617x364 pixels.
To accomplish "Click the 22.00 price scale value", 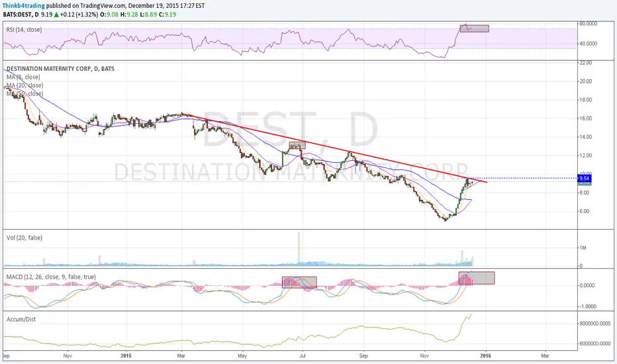I will coord(585,63).
